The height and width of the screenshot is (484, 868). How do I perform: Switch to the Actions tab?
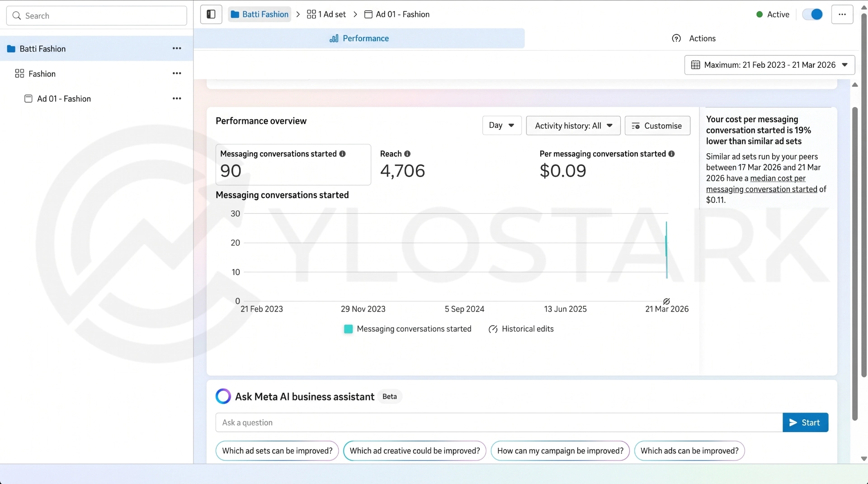point(694,38)
